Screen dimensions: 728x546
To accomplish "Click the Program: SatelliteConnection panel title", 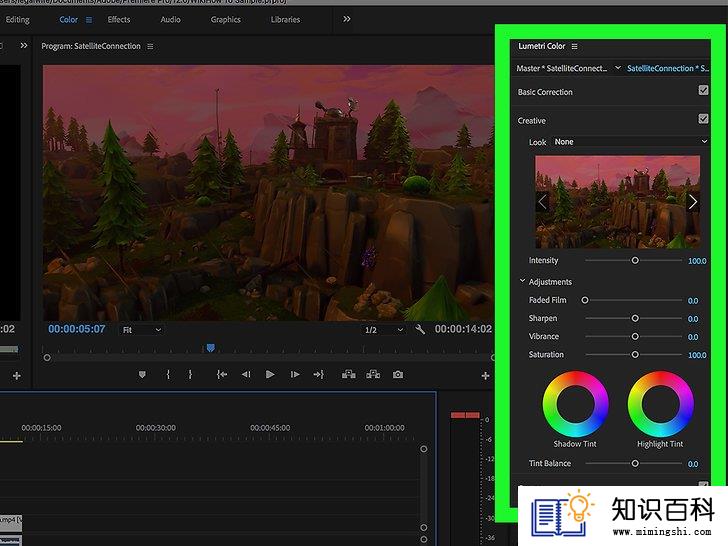I will coord(91,46).
